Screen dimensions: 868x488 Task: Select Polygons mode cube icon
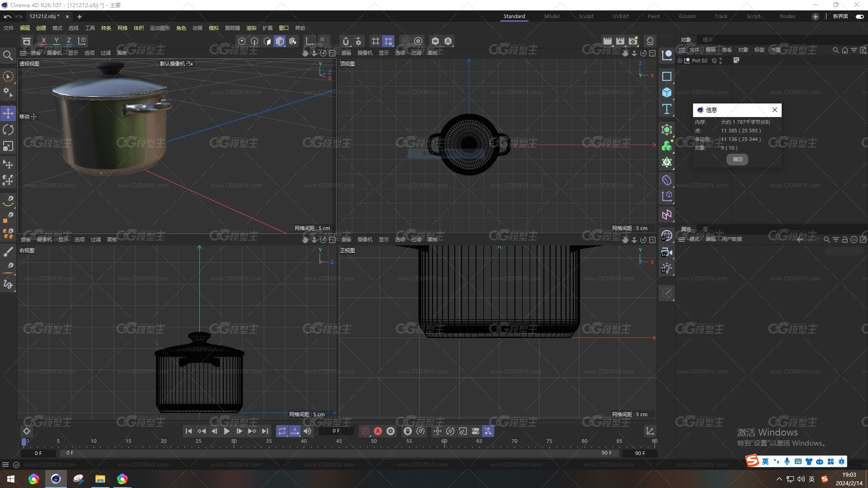(280, 41)
